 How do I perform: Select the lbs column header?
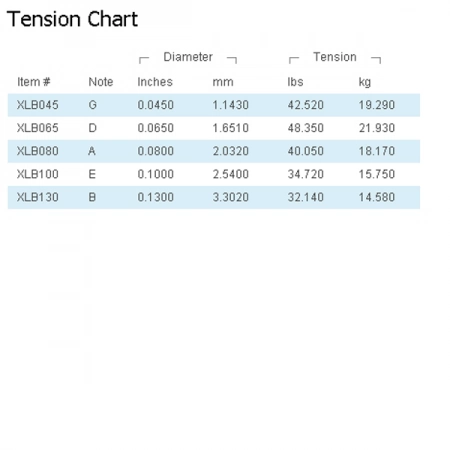pos(295,82)
